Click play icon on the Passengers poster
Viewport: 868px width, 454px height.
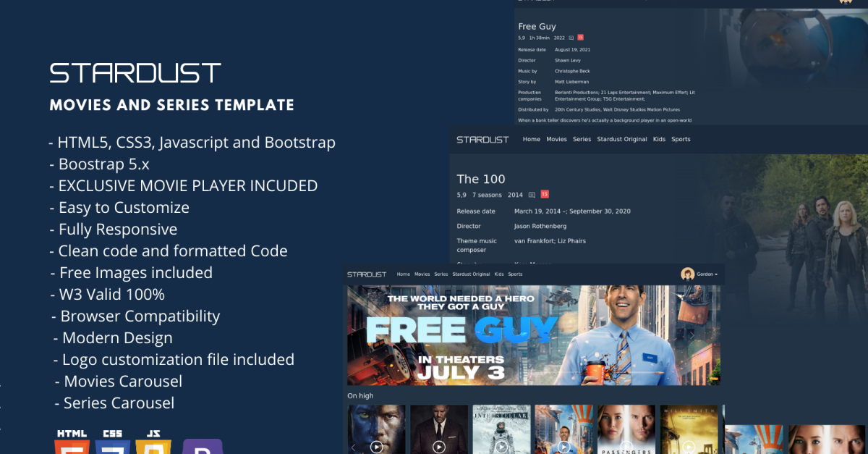626,447
